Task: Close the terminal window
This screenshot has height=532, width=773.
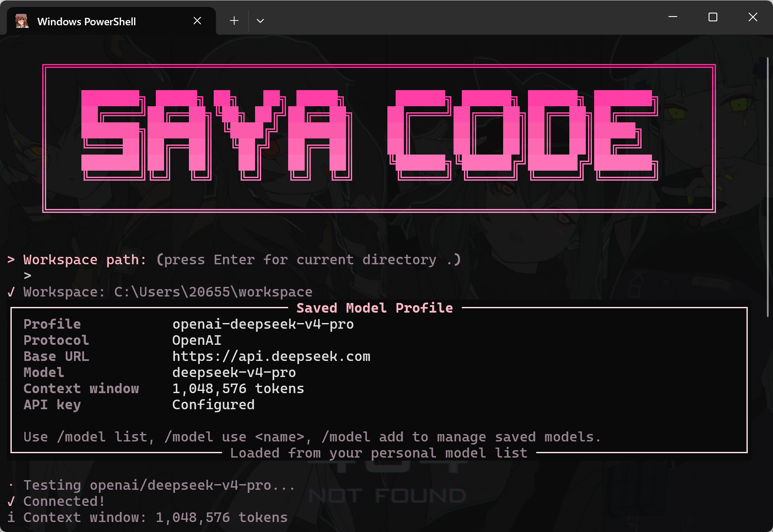Action: tap(753, 17)
